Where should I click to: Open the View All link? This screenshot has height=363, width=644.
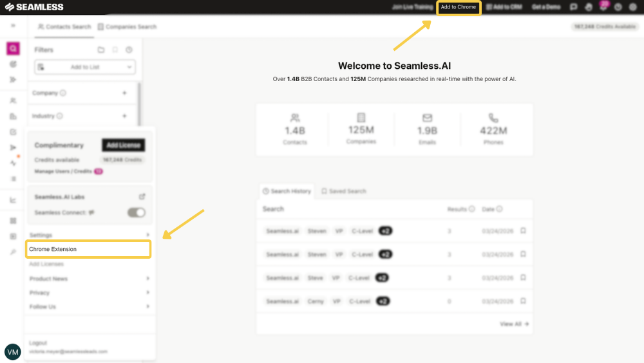[514, 324]
